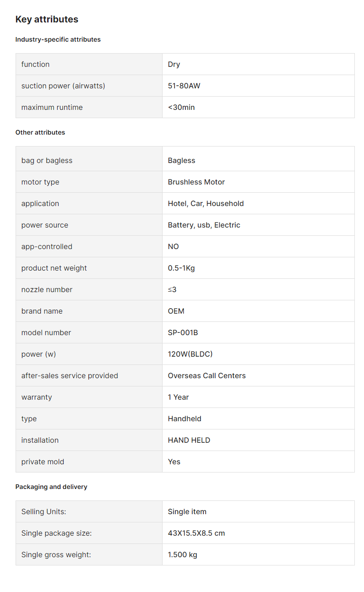Select the Overseas Call Centers value
The width and height of the screenshot is (364, 592).
point(207,375)
